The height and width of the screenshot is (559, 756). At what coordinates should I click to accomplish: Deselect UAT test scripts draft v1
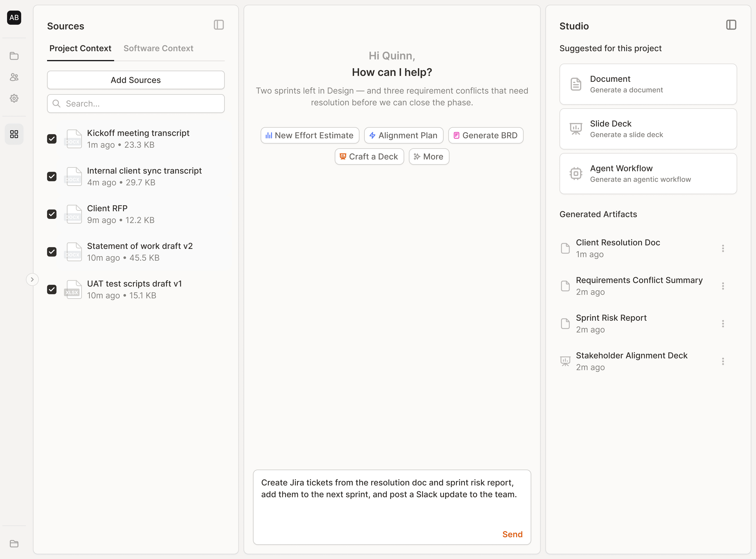52,289
